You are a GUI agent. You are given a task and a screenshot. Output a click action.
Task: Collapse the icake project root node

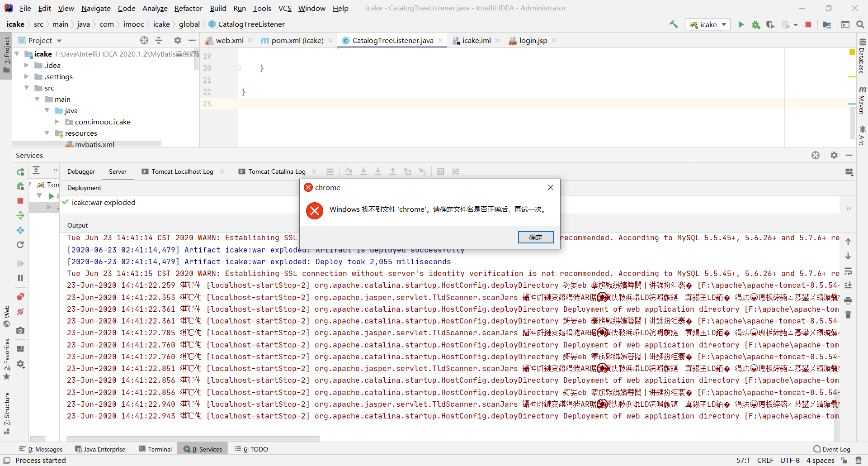(x=17, y=54)
